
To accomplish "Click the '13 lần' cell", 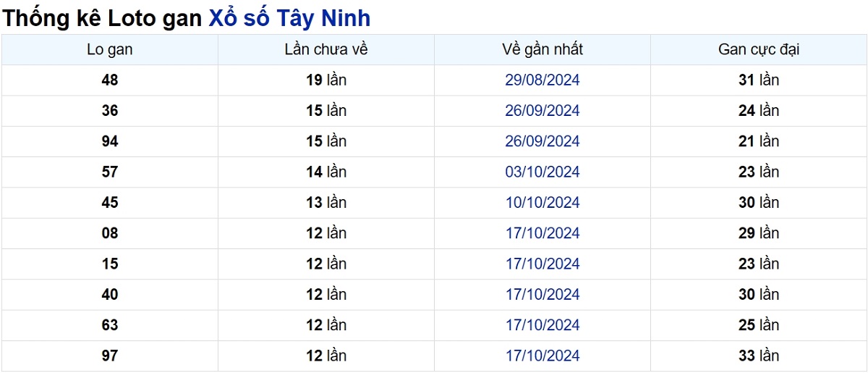I will tap(326, 203).
